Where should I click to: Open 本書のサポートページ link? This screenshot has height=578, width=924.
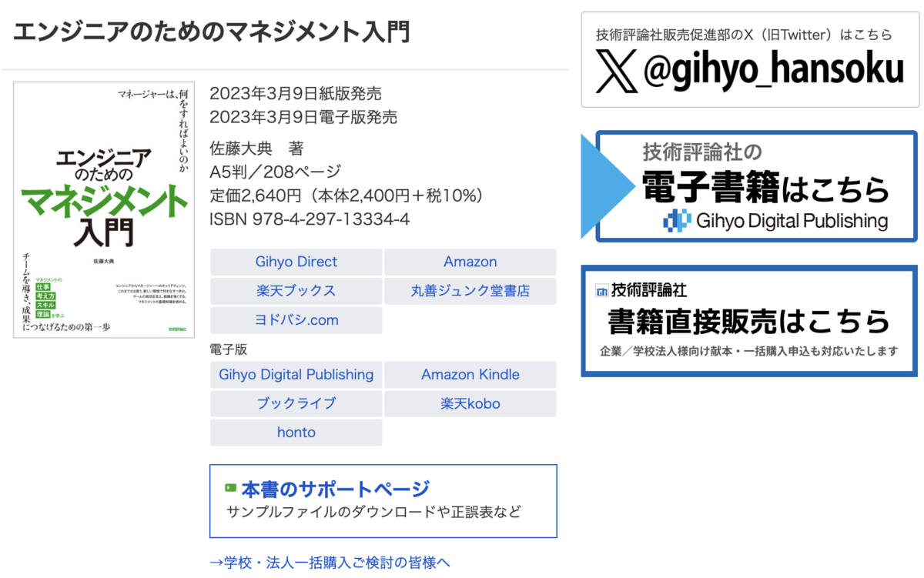tap(335, 489)
